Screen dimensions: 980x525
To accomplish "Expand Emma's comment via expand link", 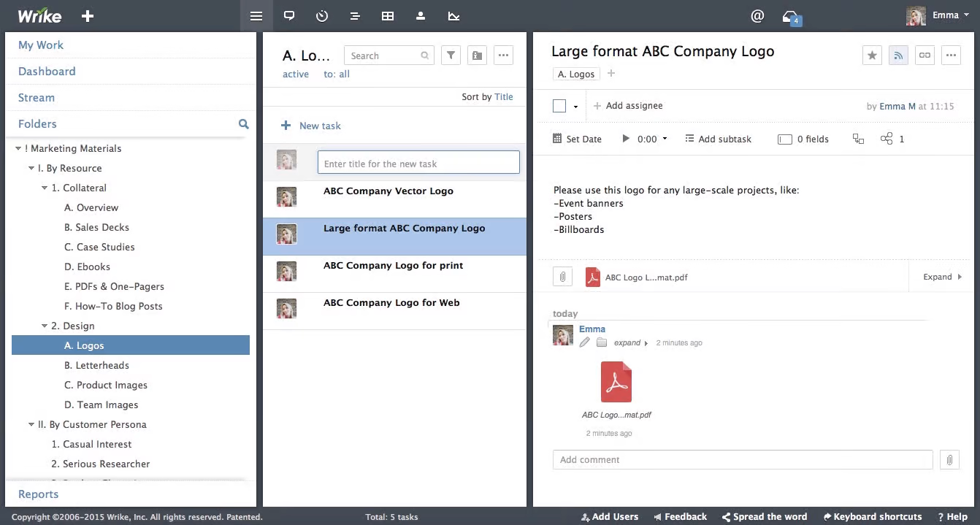I will click(x=631, y=342).
